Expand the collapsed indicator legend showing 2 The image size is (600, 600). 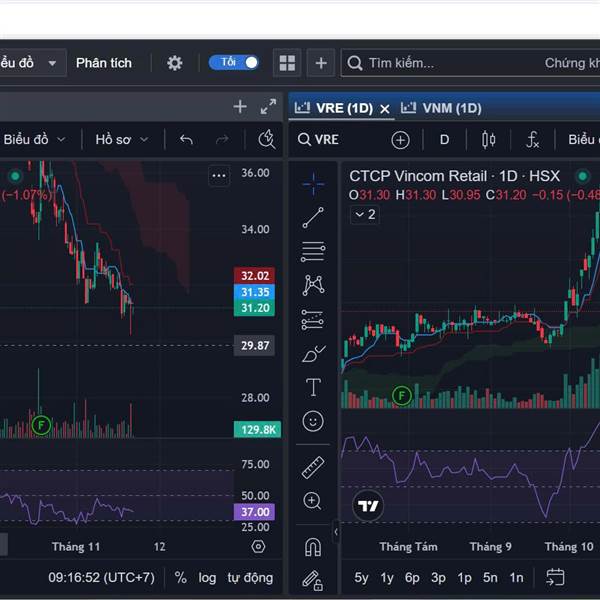point(364,214)
